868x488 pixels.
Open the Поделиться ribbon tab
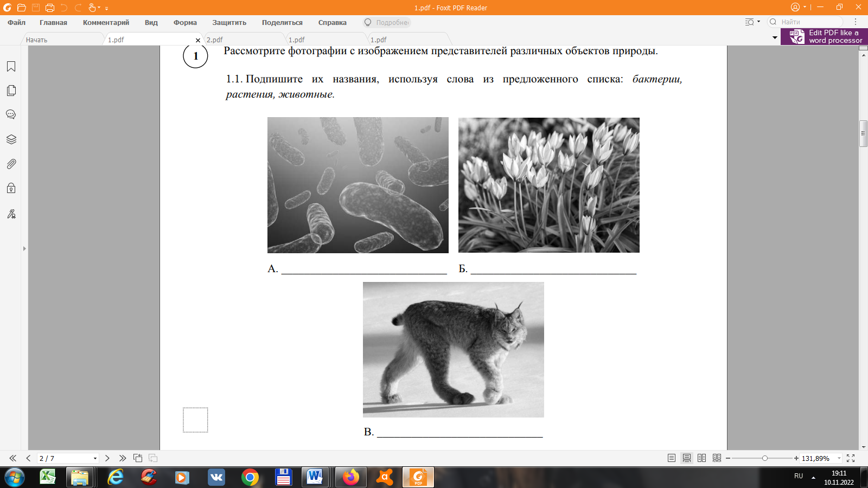click(282, 23)
